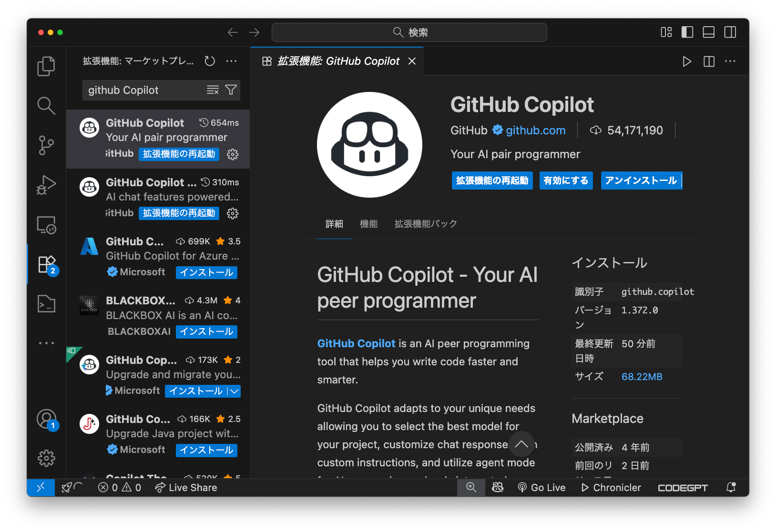Go forward using the title bar arrow

[x=255, y=32]
